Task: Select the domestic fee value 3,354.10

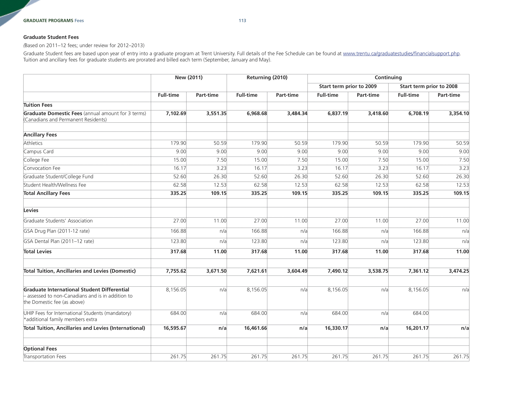Action: (x=459, y=113)
